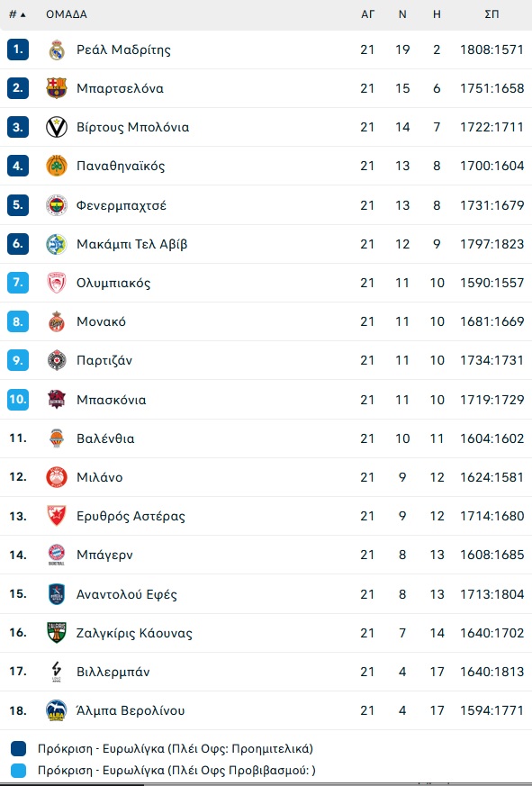Open the Zalgiris Kaunas green crest
This screenshot has width=532, height=786.
57,633
